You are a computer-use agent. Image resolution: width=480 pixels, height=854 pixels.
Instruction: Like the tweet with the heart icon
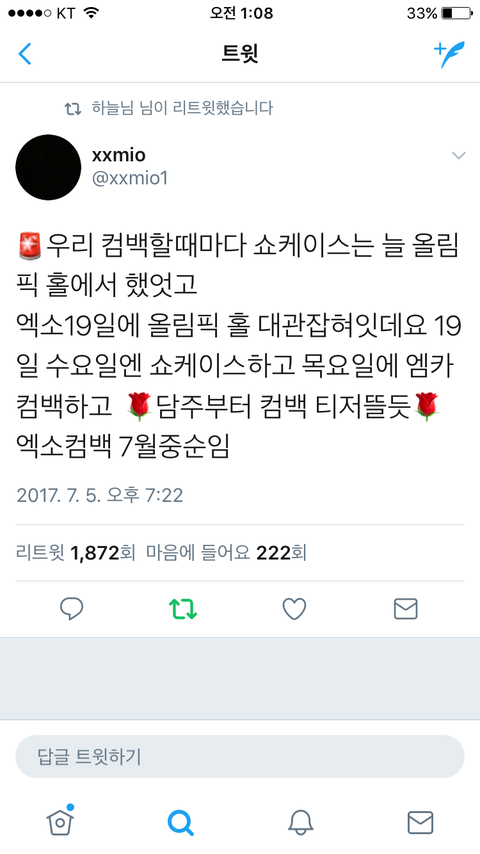click(x=294, y=609)
